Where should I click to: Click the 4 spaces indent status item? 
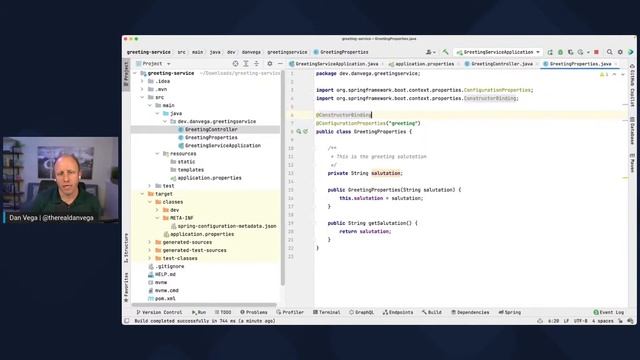(603, 321)
